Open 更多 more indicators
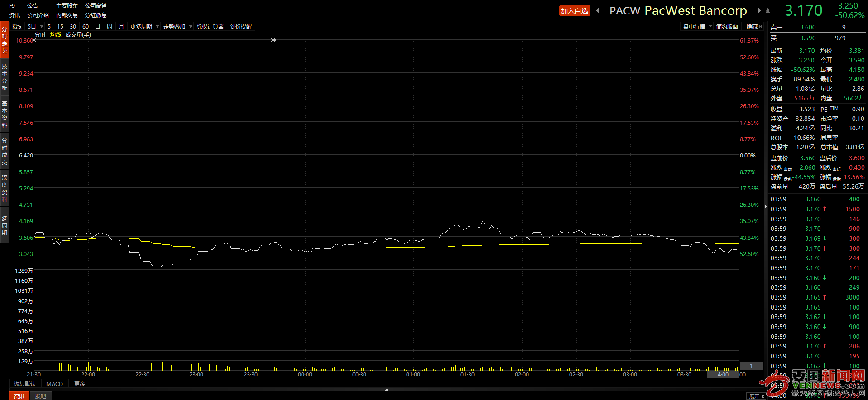The width and height of the screenshot is (868, 400). (80, 384)
